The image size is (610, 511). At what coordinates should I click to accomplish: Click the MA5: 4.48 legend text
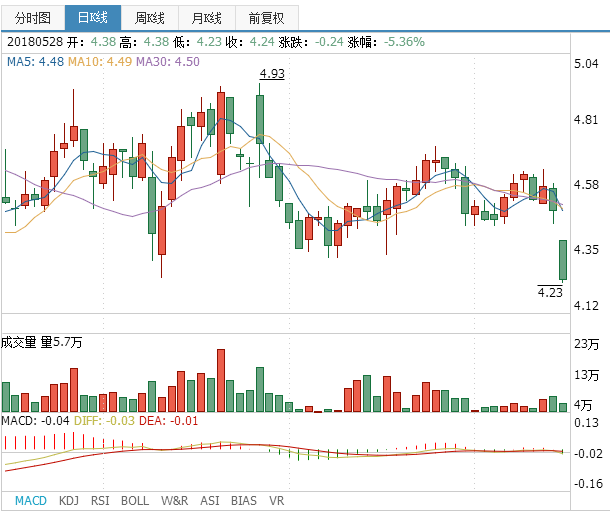point(35,61)
